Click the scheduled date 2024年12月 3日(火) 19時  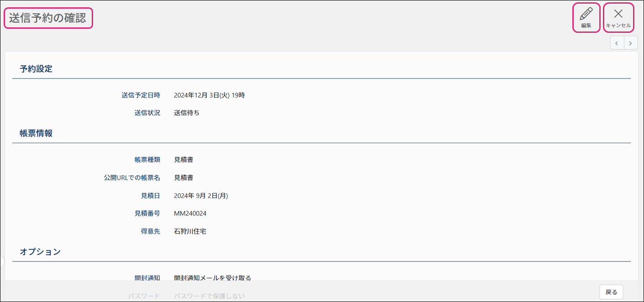[x=209, y=95]
